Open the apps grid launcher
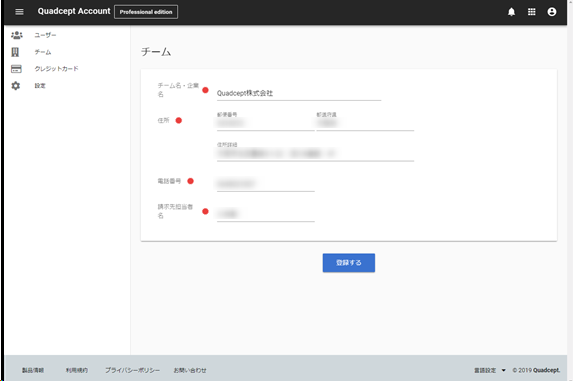Image resolution: width=573 pixels, height=381 pixels. [531, 12]
